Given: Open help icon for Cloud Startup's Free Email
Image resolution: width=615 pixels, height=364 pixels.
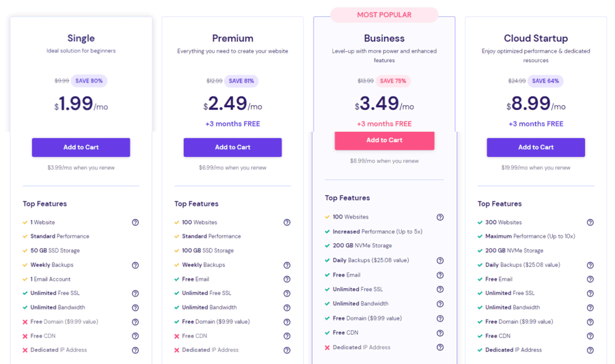Looking at the screenshot, I should click(x=590, y=279).
